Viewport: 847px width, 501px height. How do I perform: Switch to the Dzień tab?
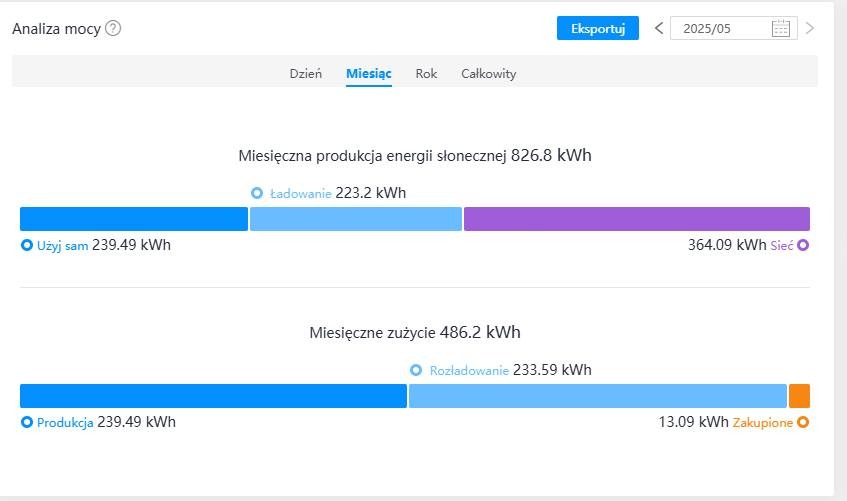[306, 74]
